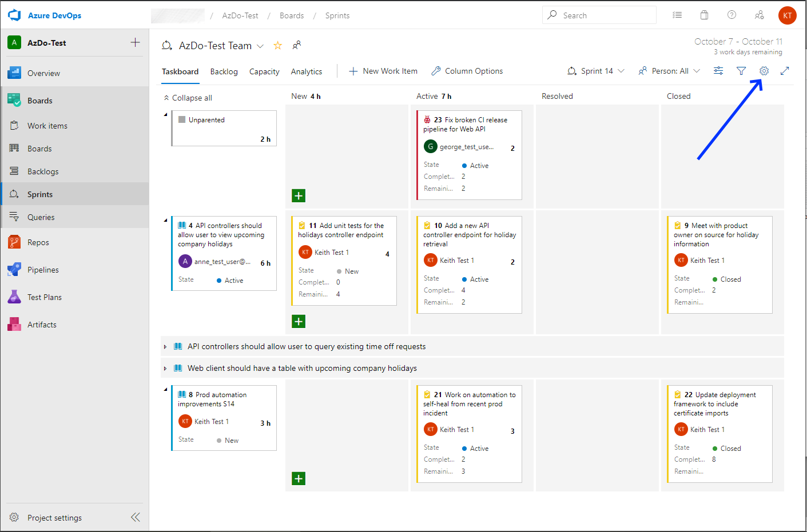Click New Work Item button
Image resolution: width=807 pixels, height=532 pixels.
[383, 71]
